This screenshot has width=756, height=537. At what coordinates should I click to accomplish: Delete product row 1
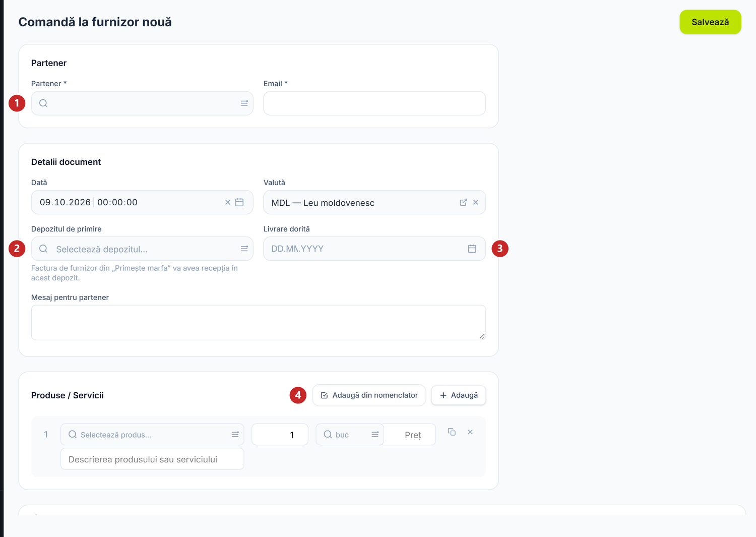470,432
